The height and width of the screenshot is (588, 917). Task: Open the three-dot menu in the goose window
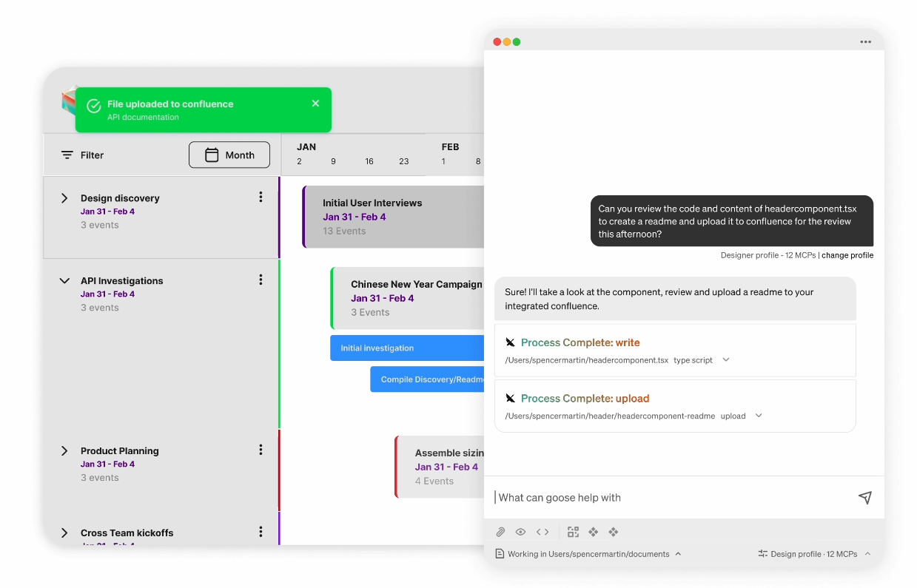tap(865, 42)
